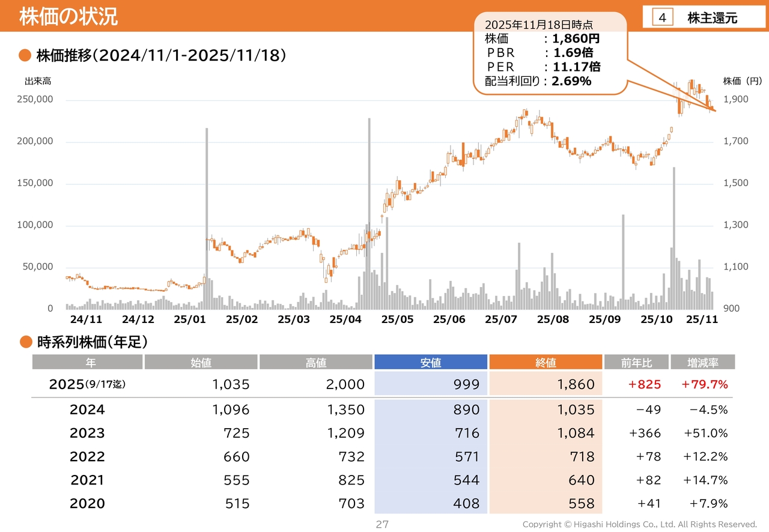Image resolution: width=769 pixels, height=532 pixels.
Task: Select the 株主還元 section label
Action: click(712, 18)
